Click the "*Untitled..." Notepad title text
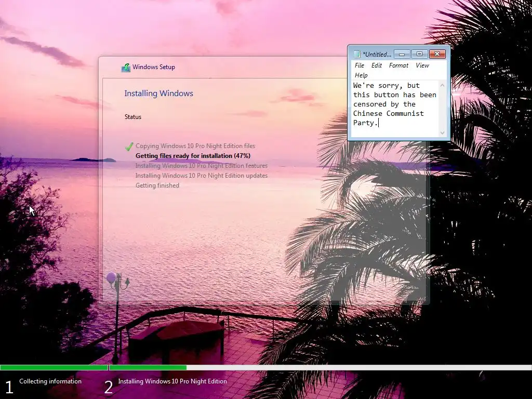 click(377, 54)
